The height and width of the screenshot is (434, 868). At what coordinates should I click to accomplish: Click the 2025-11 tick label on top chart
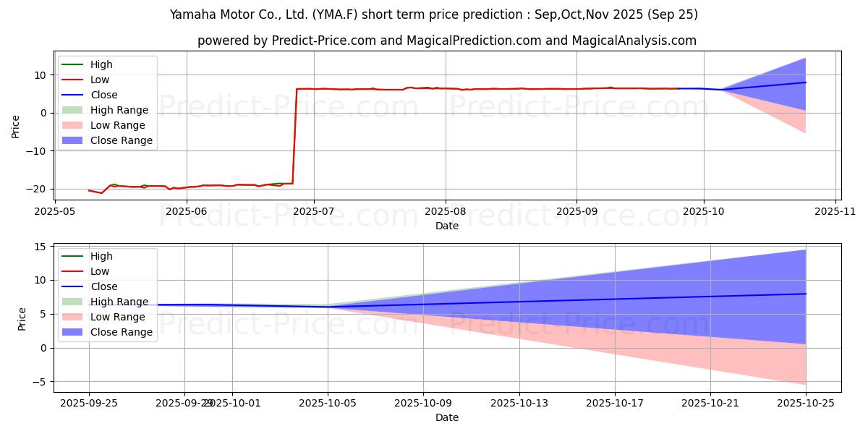(x=835, y=212)
